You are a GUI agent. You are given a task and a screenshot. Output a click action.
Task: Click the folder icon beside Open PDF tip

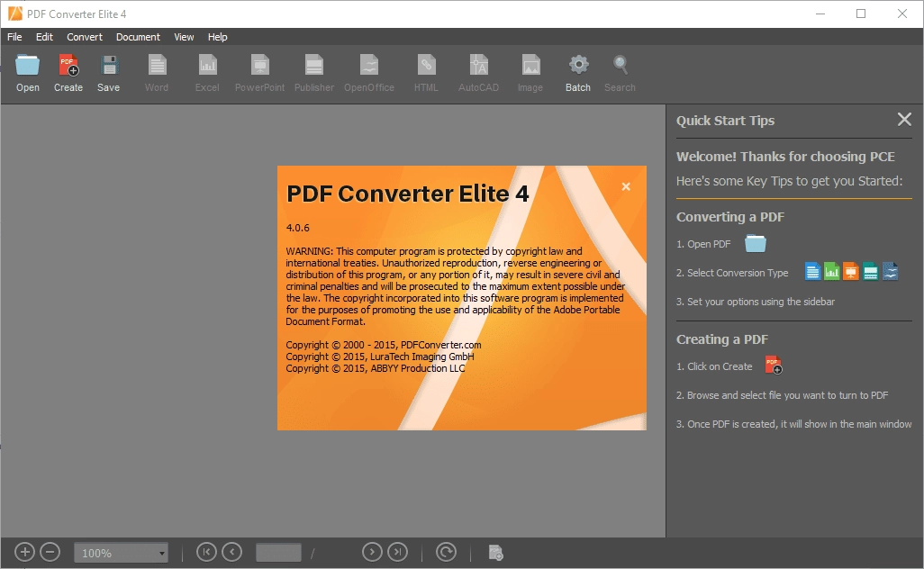point(756,243)
